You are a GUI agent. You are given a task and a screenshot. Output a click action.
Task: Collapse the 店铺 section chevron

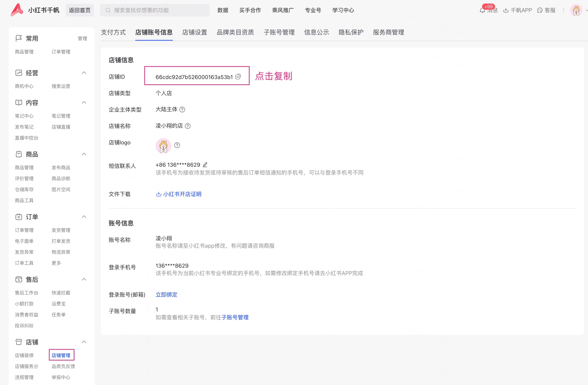click(x=84, y=342)
